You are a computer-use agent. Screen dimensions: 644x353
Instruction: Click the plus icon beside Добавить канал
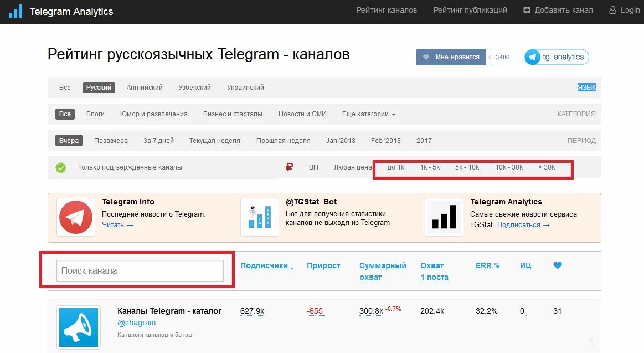click(x=527, y=10)
